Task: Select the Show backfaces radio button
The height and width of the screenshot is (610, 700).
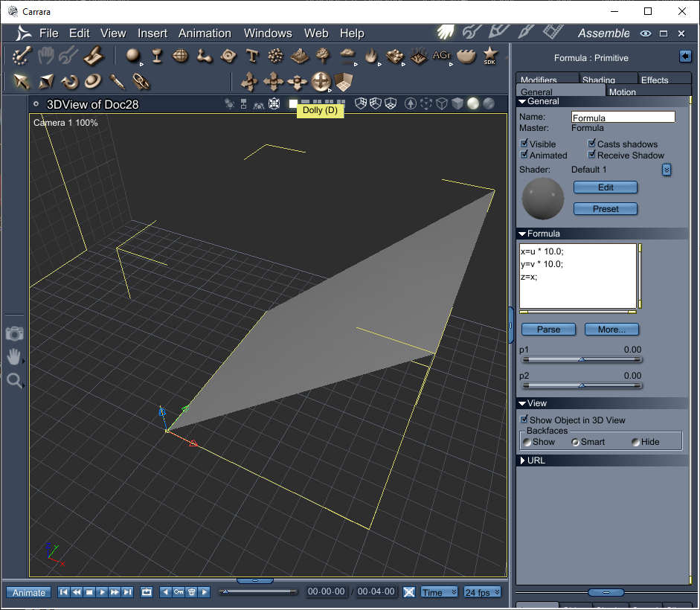Action: [x=527, y=442]
